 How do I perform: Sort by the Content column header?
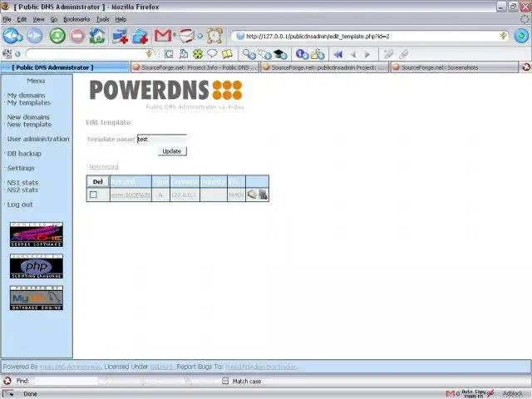[x=185, y=182]
